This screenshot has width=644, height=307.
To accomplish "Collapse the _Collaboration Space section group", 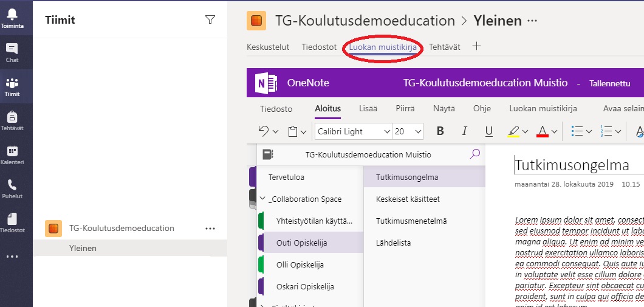I will click(263, 199).
